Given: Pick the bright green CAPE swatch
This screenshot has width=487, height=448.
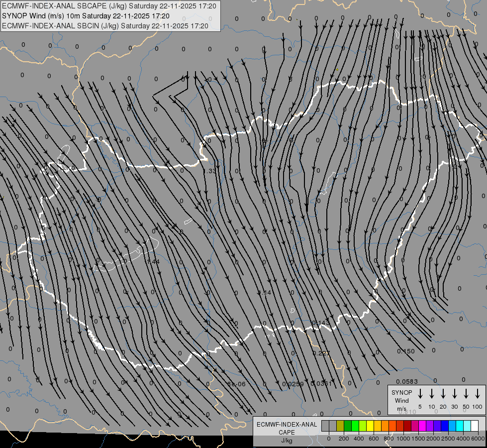Looking at the screenshot, I should [x=355, y=426].
